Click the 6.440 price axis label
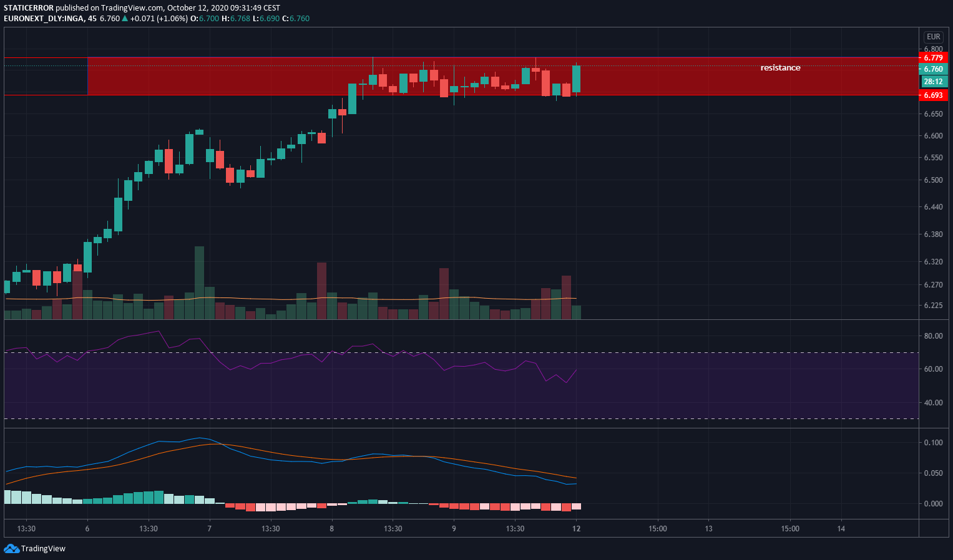This screenshot has width=953, height=560. tap(933, 206)
